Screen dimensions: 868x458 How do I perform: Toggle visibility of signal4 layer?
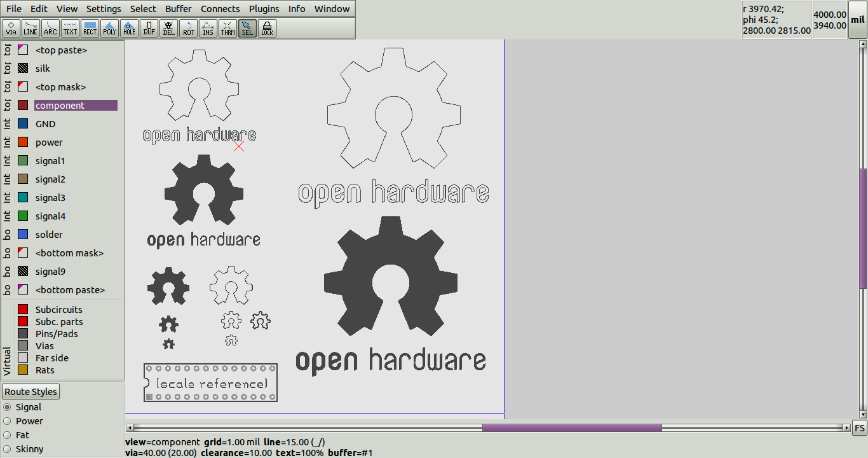[23, 216]
